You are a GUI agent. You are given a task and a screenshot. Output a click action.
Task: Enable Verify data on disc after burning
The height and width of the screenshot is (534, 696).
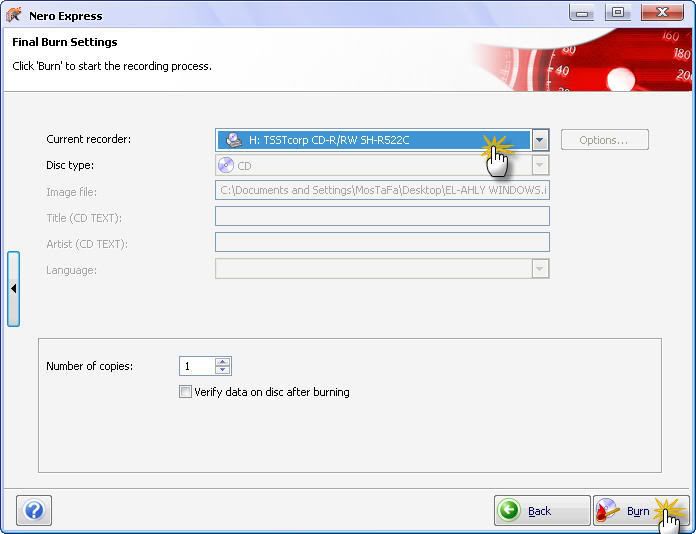185,392
